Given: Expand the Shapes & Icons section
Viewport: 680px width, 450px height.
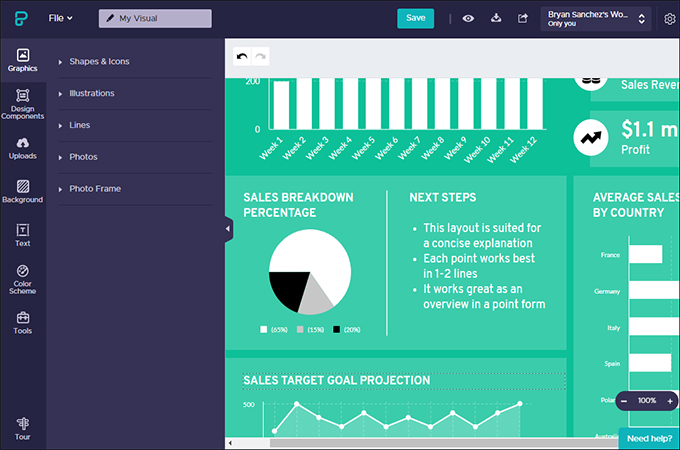Looking at the screenshot, I should 135,62.
